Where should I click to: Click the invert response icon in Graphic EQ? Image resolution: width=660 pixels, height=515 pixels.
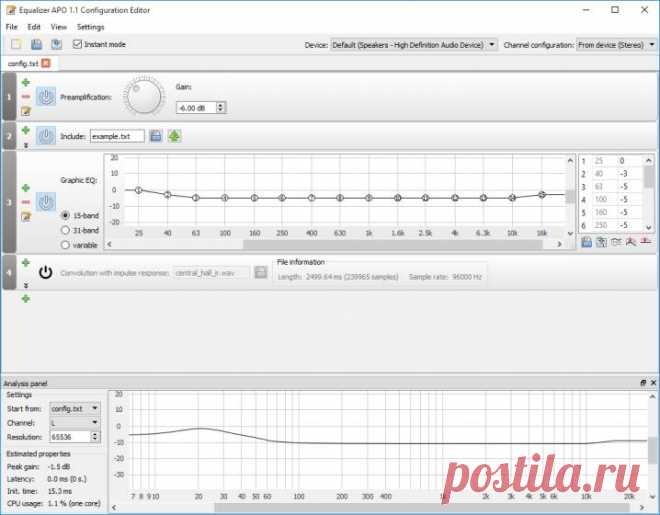click(x=616, y=242)
